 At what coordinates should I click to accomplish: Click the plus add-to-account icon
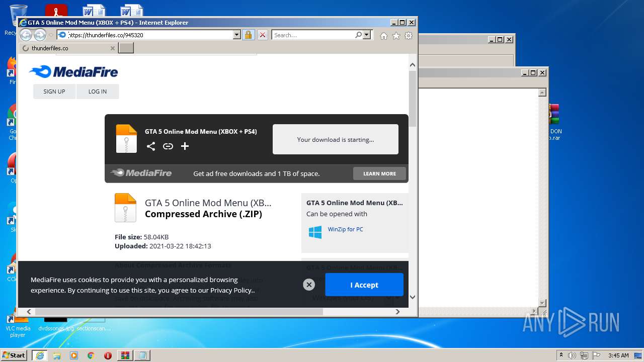[x=185, y=146]
